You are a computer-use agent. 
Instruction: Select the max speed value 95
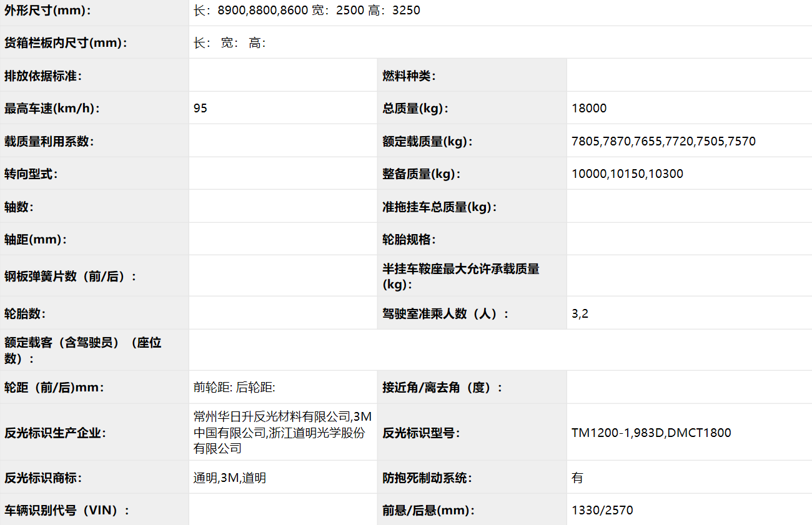pyautogui.click(x=201, y=108)
